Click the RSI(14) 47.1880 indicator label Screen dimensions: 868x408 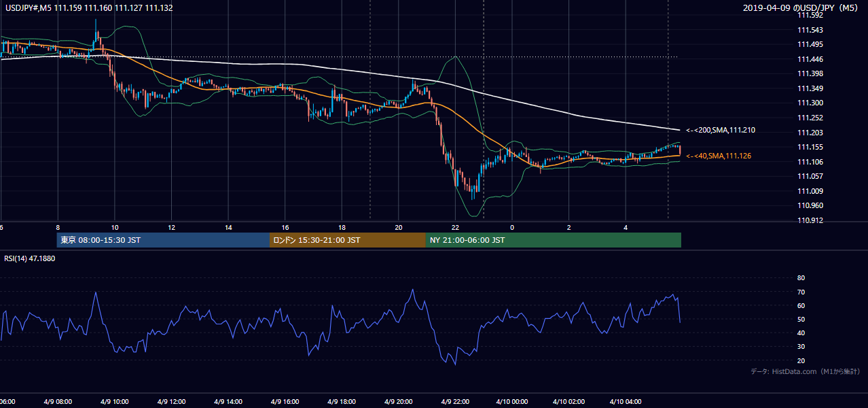[29, 259]
